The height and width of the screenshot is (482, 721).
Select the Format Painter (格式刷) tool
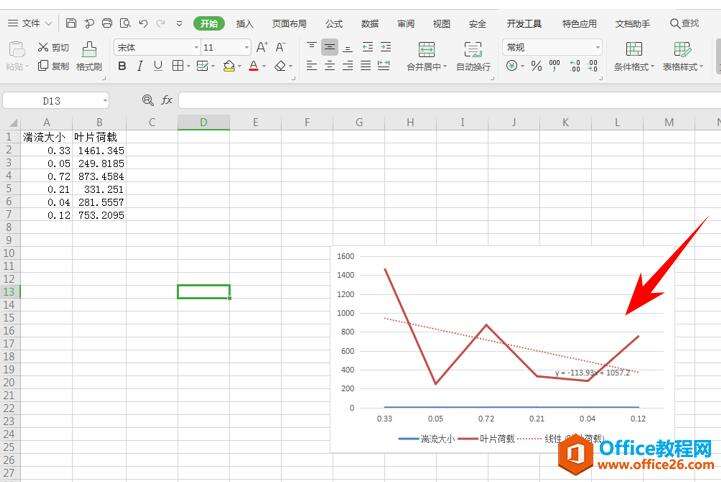click(89, 55)
